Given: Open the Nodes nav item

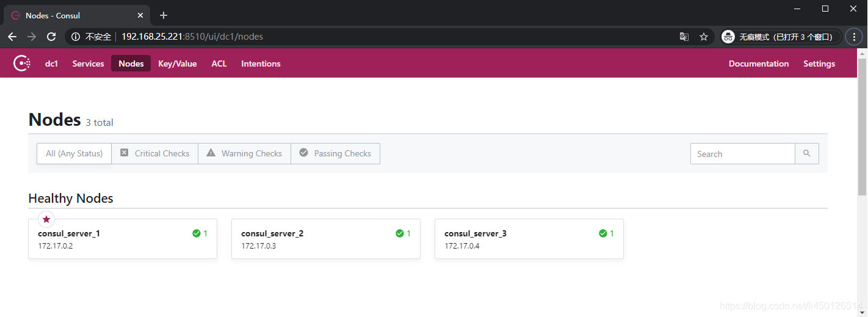Looking at the screenshot, I should point(131,64).
